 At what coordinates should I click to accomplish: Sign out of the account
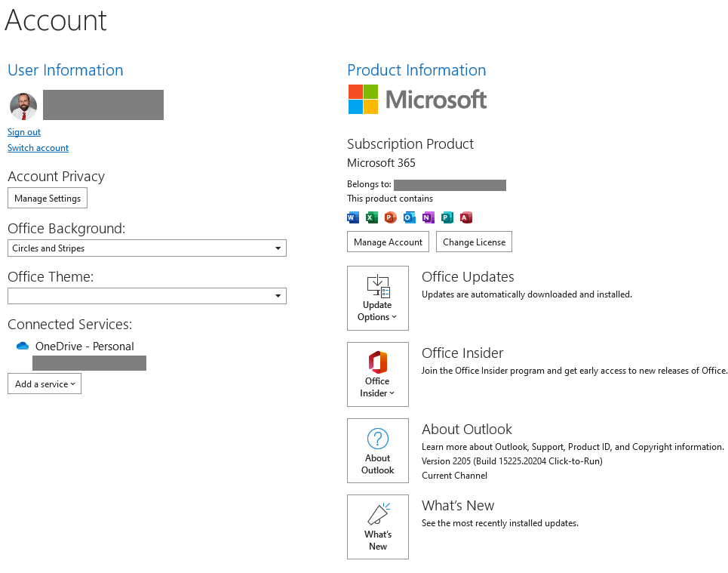pyautogui.click(x=24, y=132)
